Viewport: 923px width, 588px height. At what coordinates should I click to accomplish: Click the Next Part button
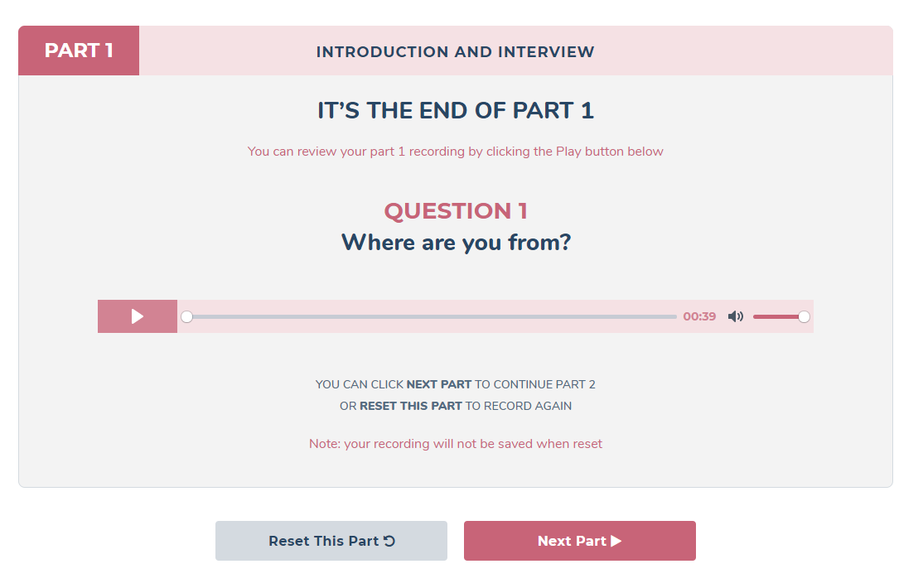[579, 540]
